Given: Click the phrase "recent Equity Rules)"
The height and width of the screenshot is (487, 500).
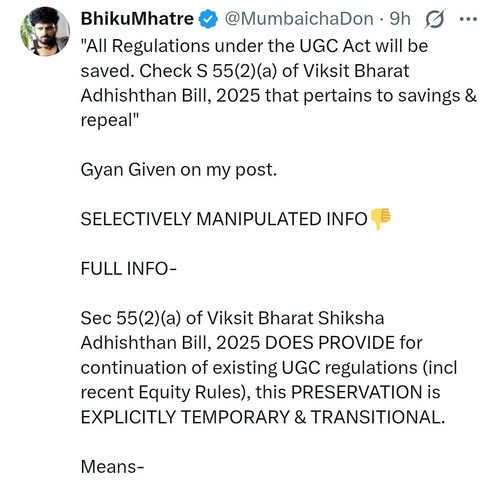Looking at the screenshot, I should [x=166, y=392].
